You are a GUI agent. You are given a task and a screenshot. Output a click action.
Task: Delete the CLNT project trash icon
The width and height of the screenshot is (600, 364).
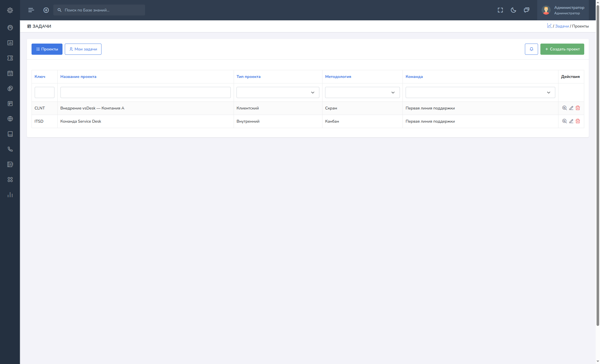click(578, 108)
